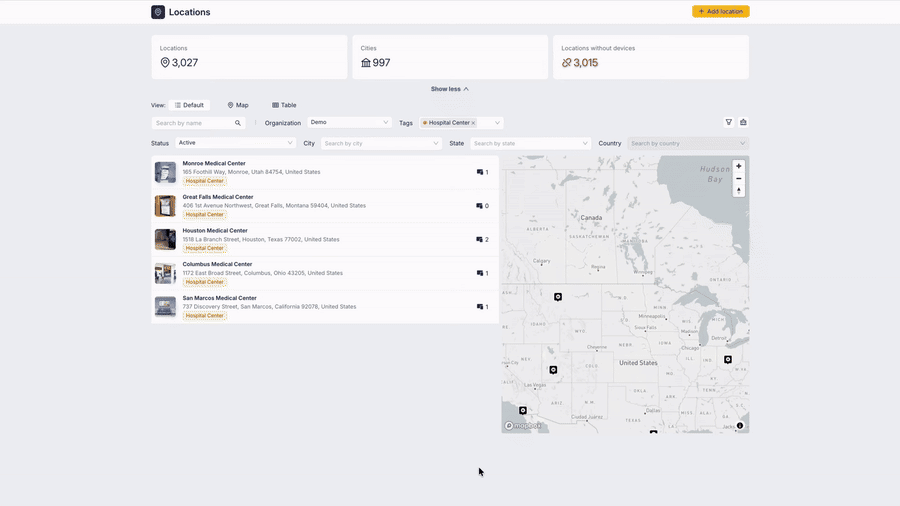The width and height of the screenshot is (900, 506).
Task: Click the map marker in Utah
Action: tap(553, 370)
